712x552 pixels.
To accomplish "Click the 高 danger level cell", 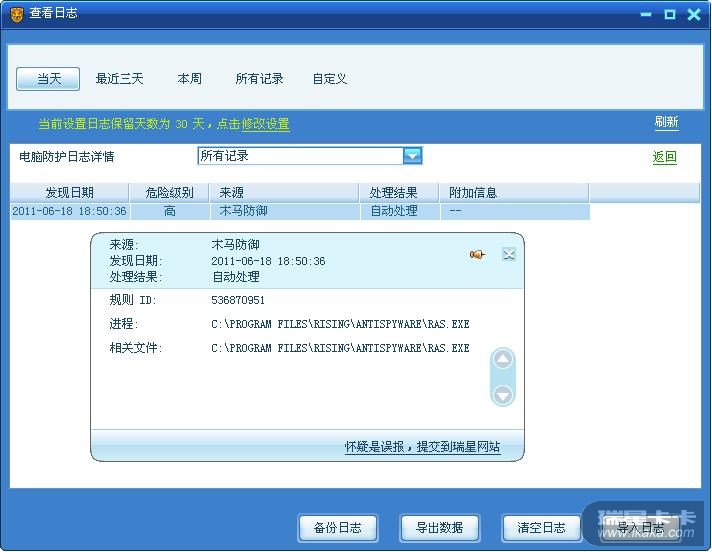I will [x=169, y=211].
